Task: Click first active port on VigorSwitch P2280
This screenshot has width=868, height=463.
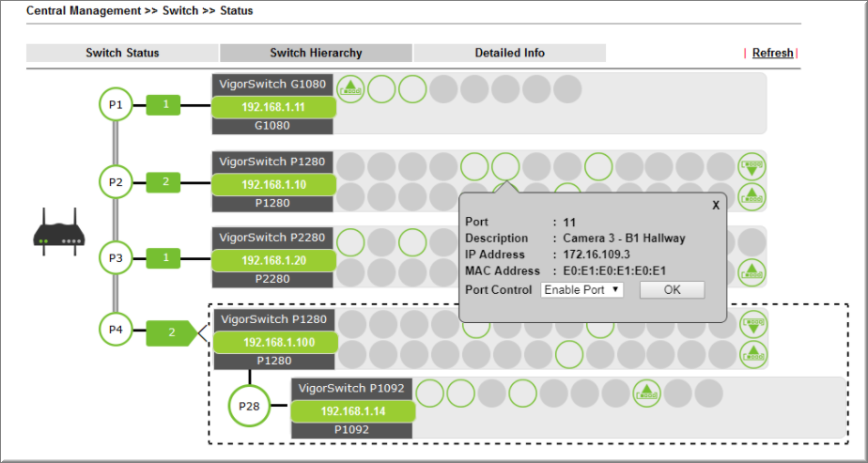Action: 350,242
